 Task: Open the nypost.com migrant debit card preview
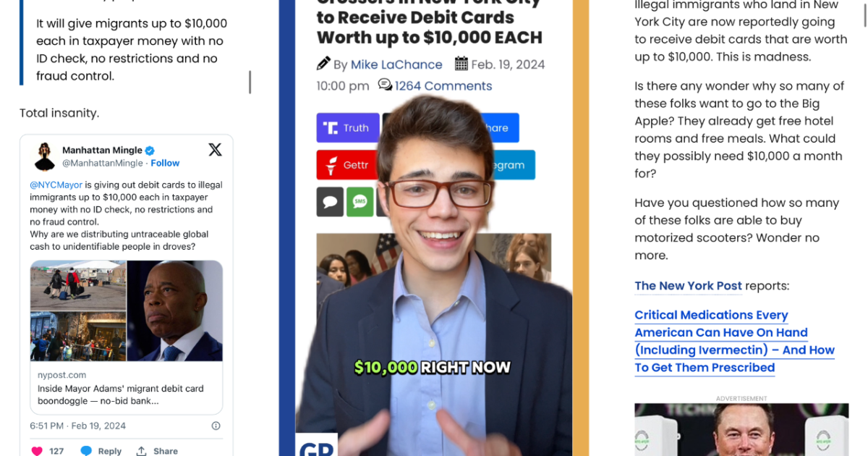pyautogui.click(x=127, y=387)
